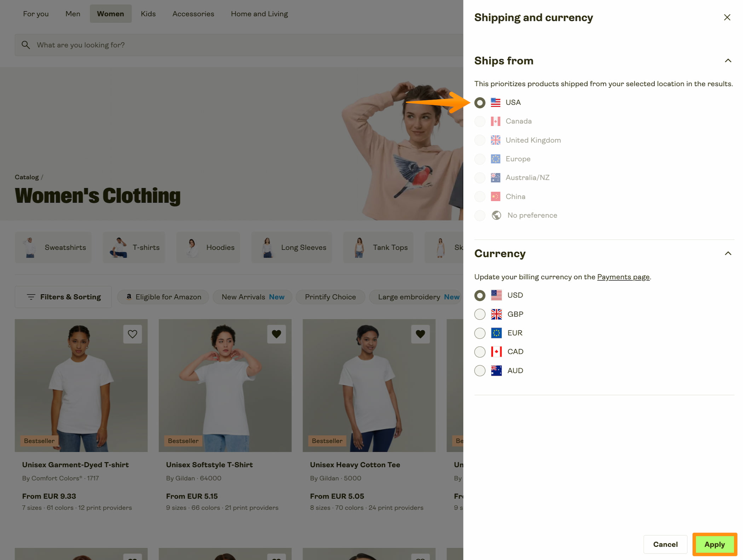The height and width of the screenshot is (560, 743).
Task: Click the Canada flag icon in Ships from
Action: click(x=495, y=121)
